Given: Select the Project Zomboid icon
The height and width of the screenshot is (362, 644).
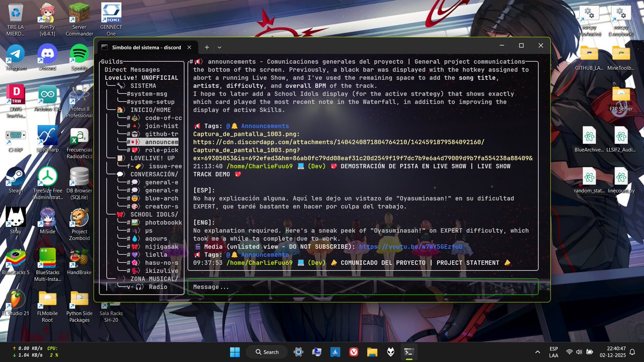Looking at the screenshot, I should click(79, 224).
